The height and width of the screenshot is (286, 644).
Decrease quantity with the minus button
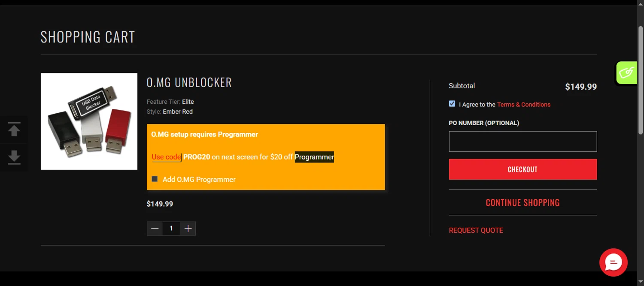coord(155,229)
